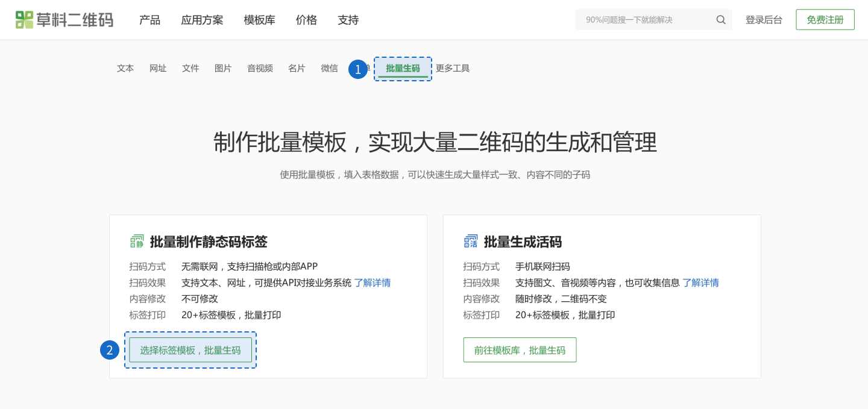Switch to the 音视频 tab
This screenshot has width=868, height=409.
pyautogui.click(x=260, y=69)
